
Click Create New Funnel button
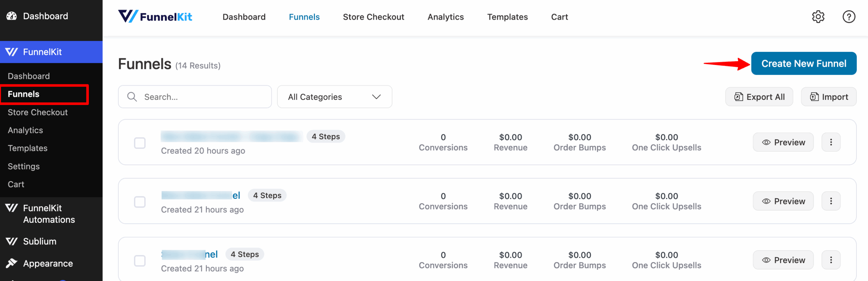click(804, 63)
